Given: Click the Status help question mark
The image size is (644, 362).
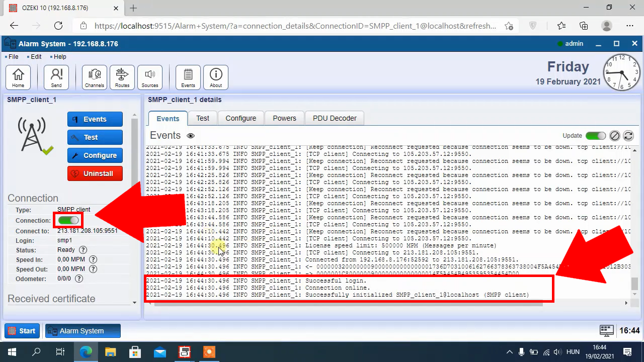Looking at the screenshot, I should point(83,250).
